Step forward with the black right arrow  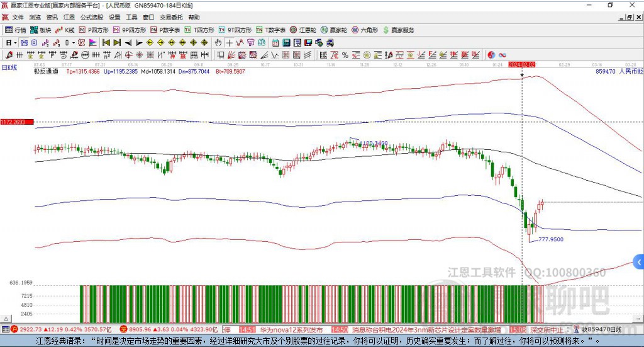click(x=139, y=43)
